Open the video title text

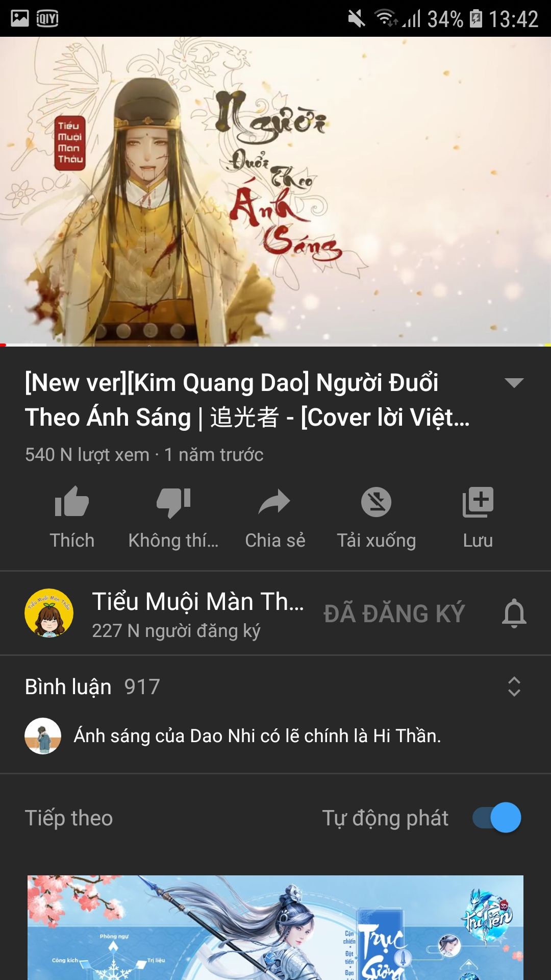pyautogui.click(x=247, y=400)
